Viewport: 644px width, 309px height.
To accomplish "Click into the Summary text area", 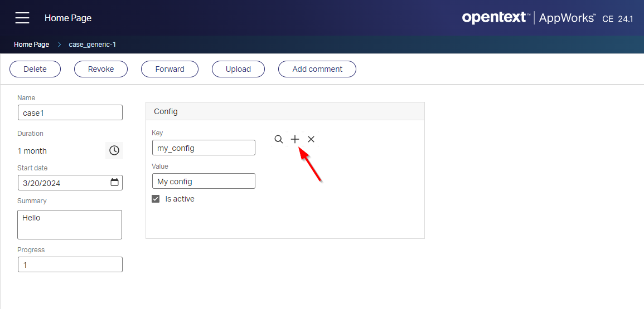I will tap(70, 224).
